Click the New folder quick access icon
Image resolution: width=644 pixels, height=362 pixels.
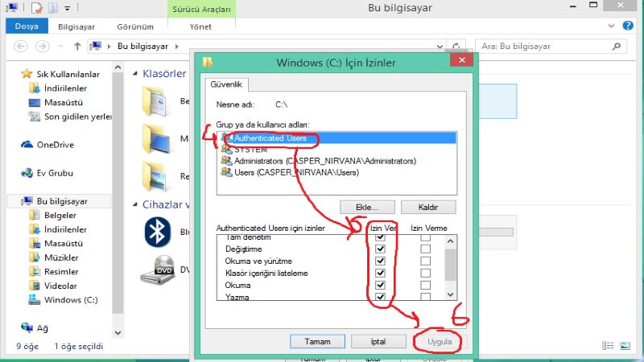click(53, 8)
